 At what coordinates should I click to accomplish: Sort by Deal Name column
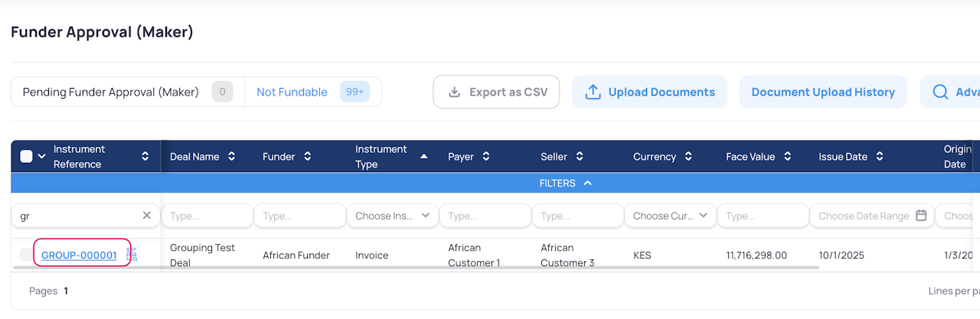click(231, 157)
